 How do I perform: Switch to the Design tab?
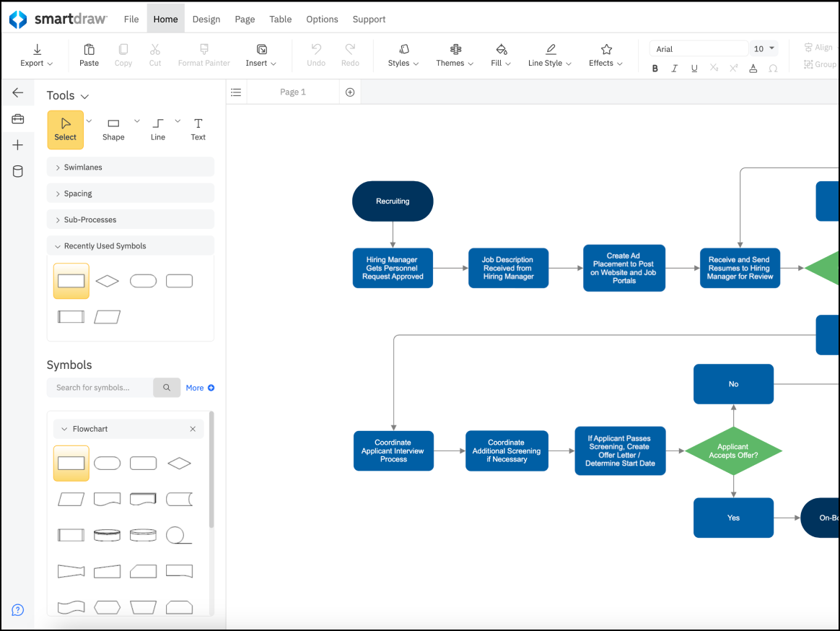tap(206, 19)
